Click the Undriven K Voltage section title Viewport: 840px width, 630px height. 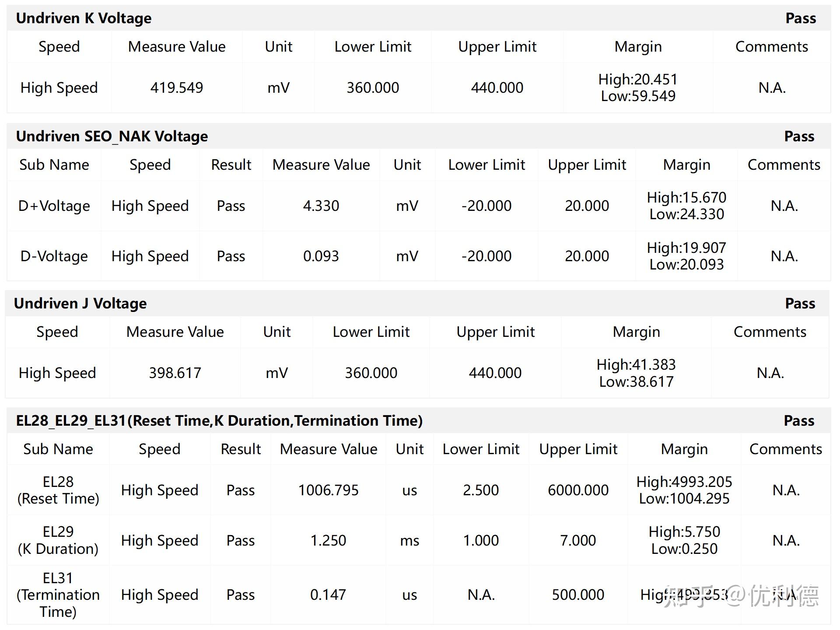click(84, 18)
